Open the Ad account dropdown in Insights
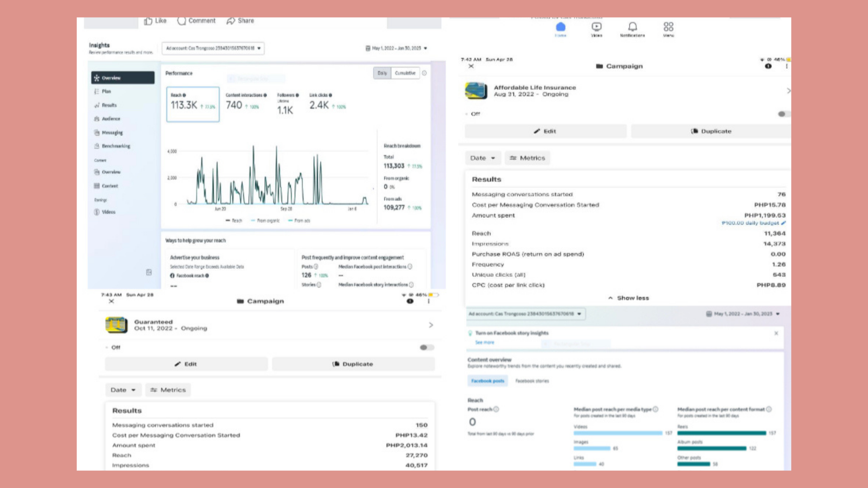This screenshot has height=488, width=868. (213, 48)
